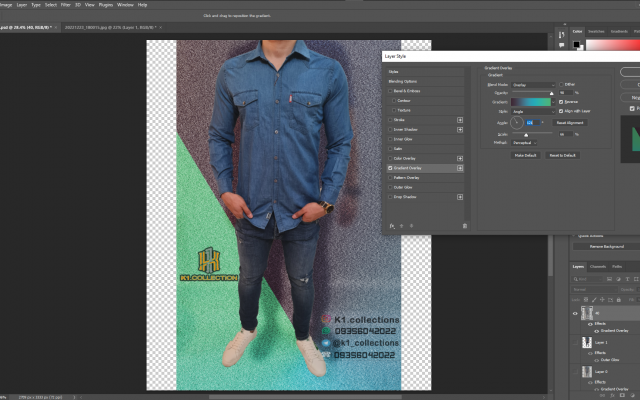Click the Opacity slider in Gradient Overlay
Screen dimensions: 640x400
(532, 93)
